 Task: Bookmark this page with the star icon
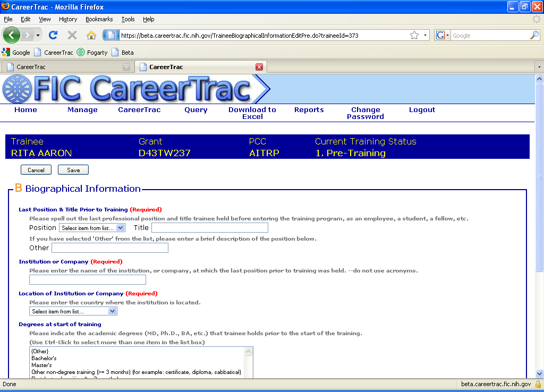coord(414,36)
